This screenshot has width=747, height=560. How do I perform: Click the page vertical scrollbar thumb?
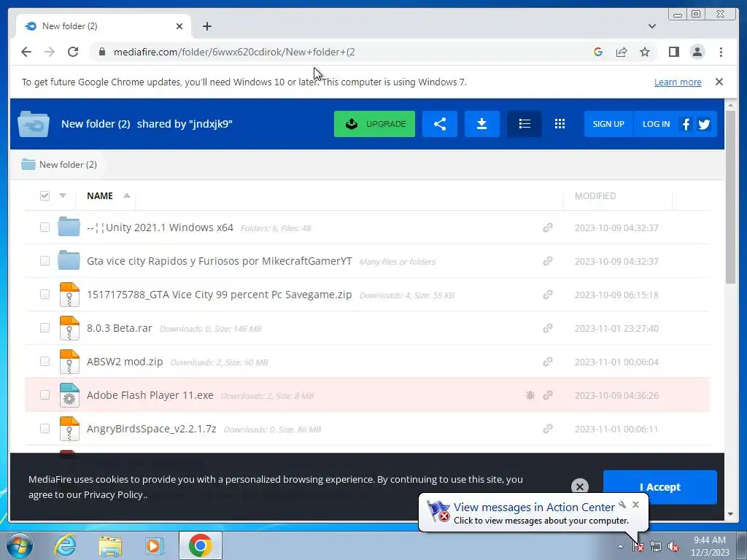pyautogui.click(x=730, y=197)
